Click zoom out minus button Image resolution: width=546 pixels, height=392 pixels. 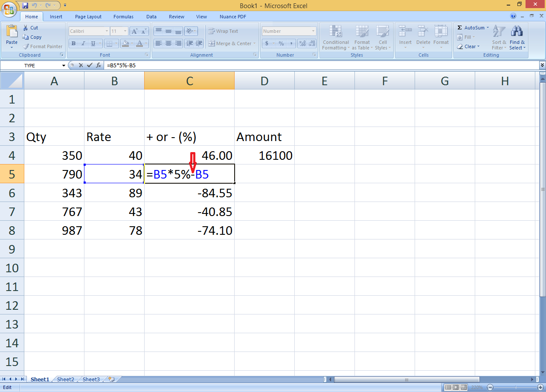(491, 387)
